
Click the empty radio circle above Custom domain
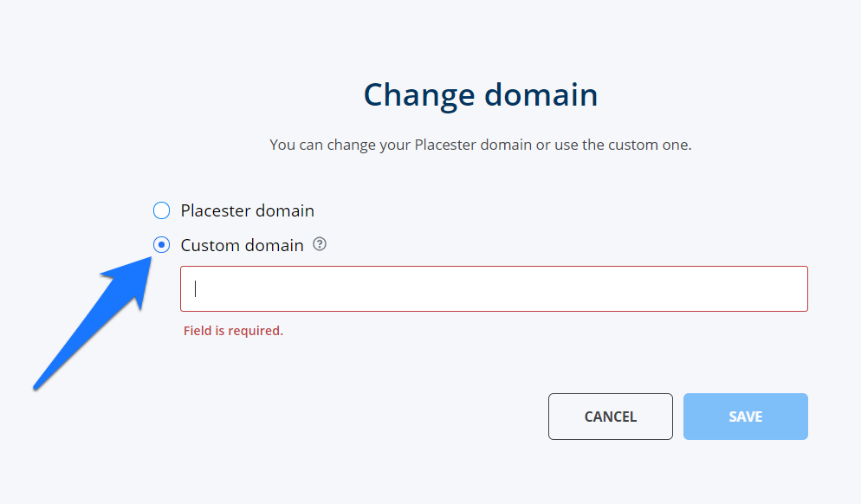pos(161,210)
